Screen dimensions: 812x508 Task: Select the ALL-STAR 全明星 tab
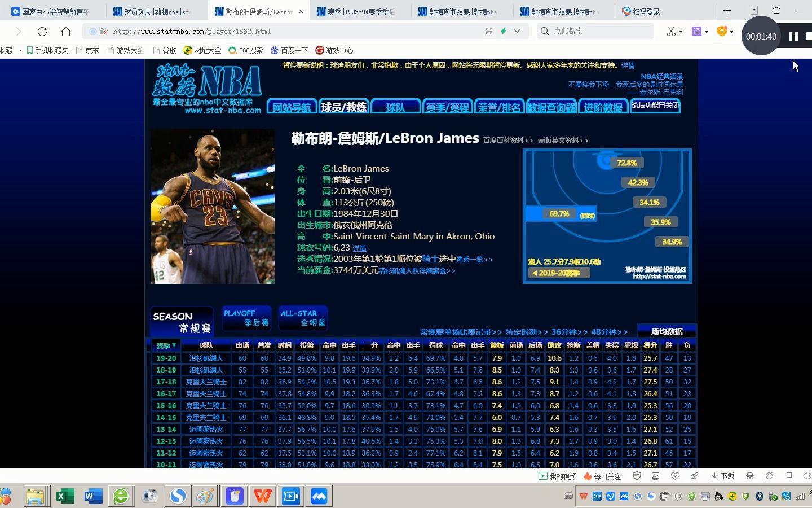303,318
